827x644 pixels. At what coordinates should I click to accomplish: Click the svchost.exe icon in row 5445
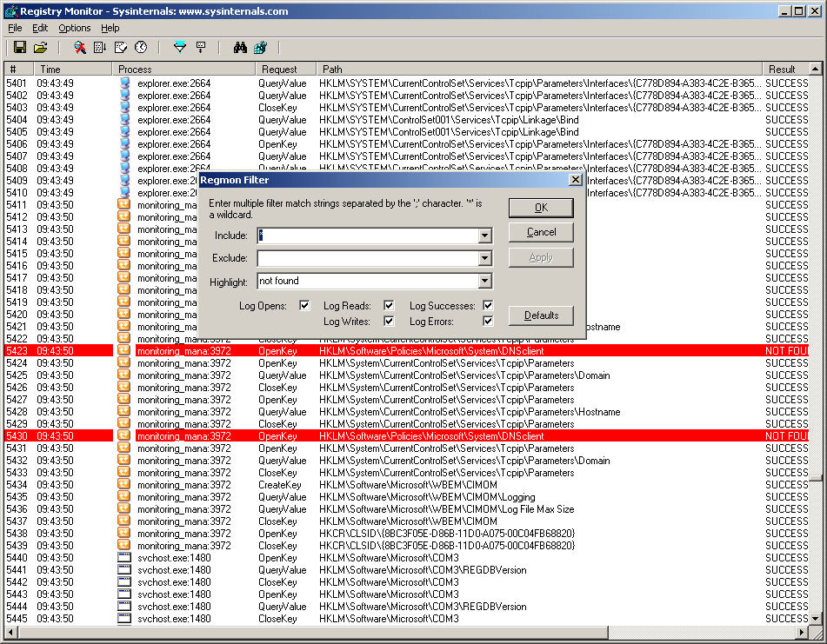(124, 618)
